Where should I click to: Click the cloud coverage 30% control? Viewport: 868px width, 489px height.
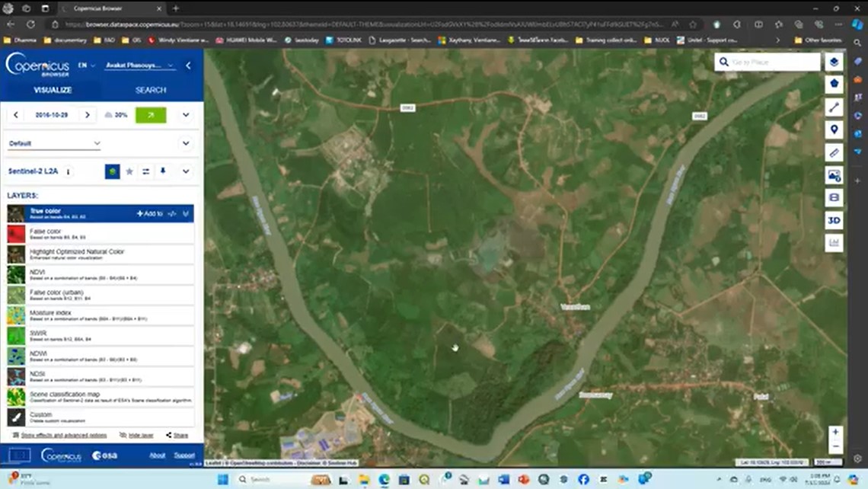point(116,115)
